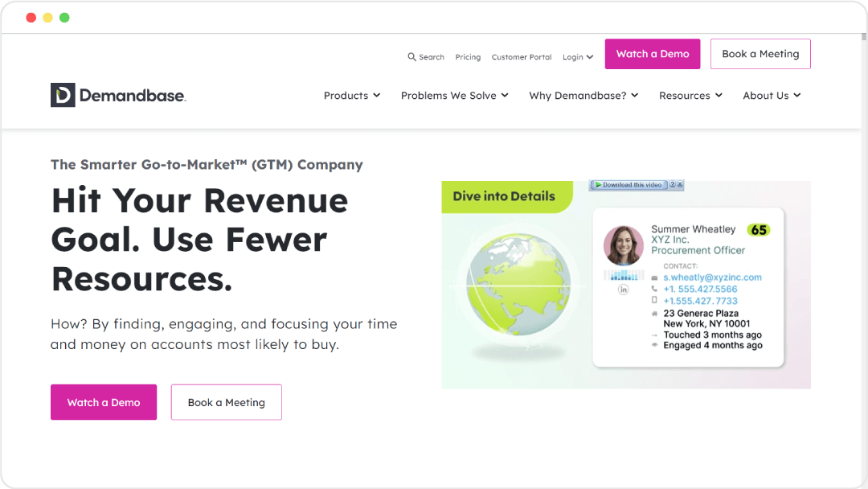Image resolution: width=868 pixels, height=489 pixels.
Task: Click the email envelope icon next to s.wheatly@xyzinc.com
Action: pyautogui.click(x=654, y=276)
